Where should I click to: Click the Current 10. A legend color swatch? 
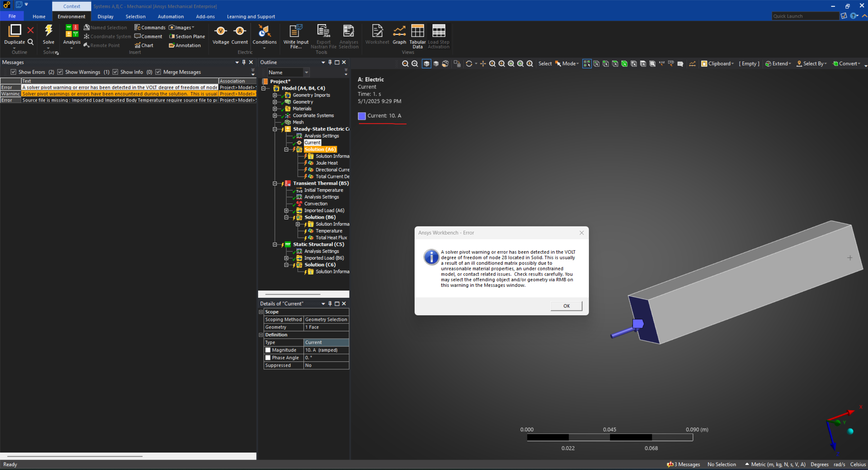point(362,116)
